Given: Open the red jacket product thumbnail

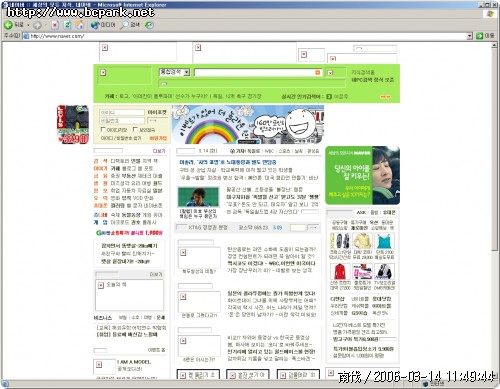Looking at the screenshot, I should (x=340, y=271).
